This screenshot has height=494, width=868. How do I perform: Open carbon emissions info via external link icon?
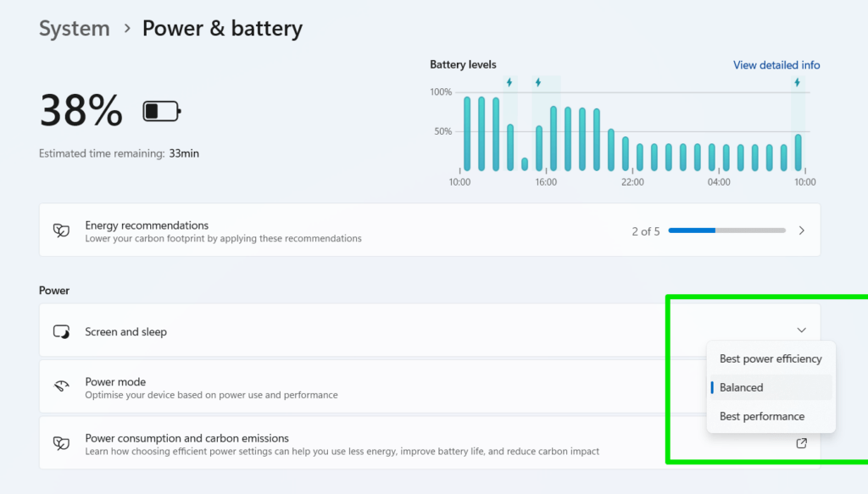(801, 443)
